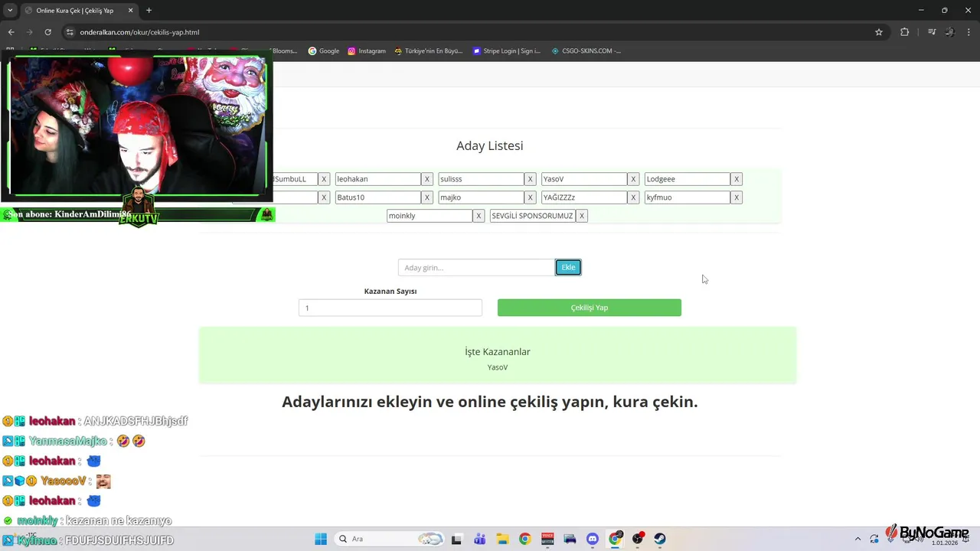980x551 pixels.
Task: Click the İşte Kazananlar heading
Action: [x=498, y=352]
